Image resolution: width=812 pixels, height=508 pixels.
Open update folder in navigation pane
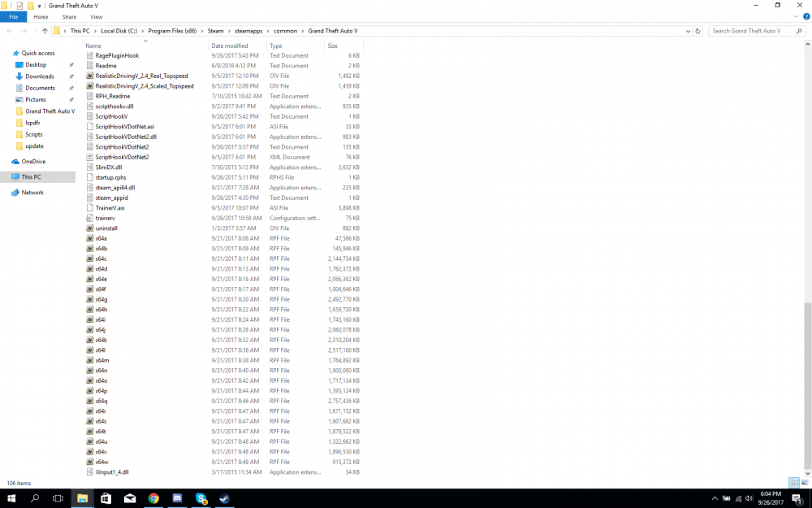(34, 146)
